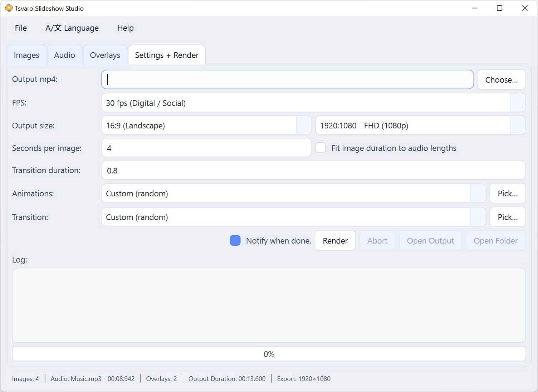Click the Output mp4 text field
Image resolution: width=538 pixels, height=392 pixels.
pos(287,79)
